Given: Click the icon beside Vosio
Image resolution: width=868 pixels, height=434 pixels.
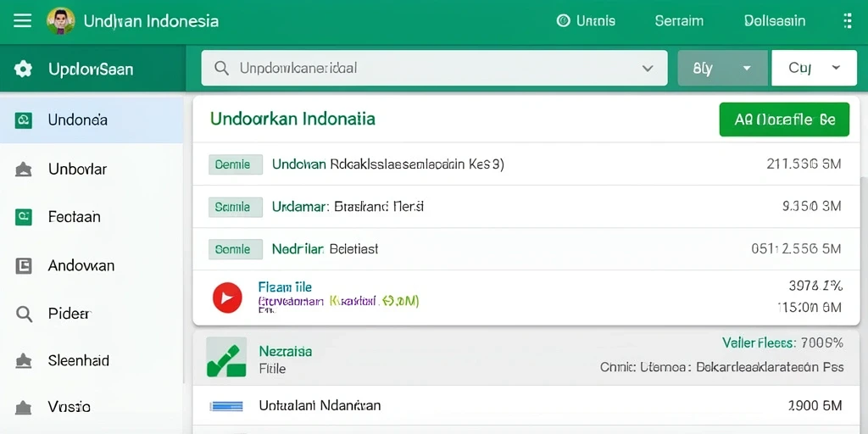Looking at the screenshot, I should (x=23, y=408).
